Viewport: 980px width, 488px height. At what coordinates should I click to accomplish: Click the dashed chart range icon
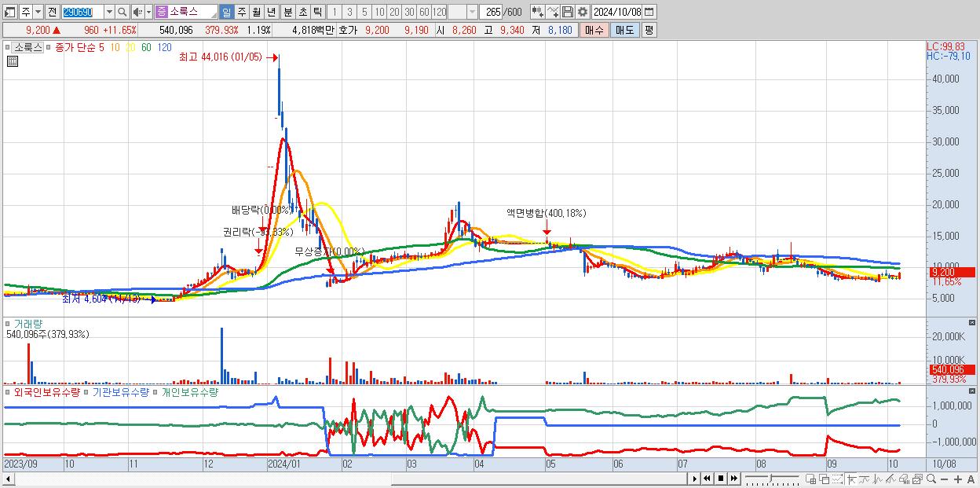(837, 479)
